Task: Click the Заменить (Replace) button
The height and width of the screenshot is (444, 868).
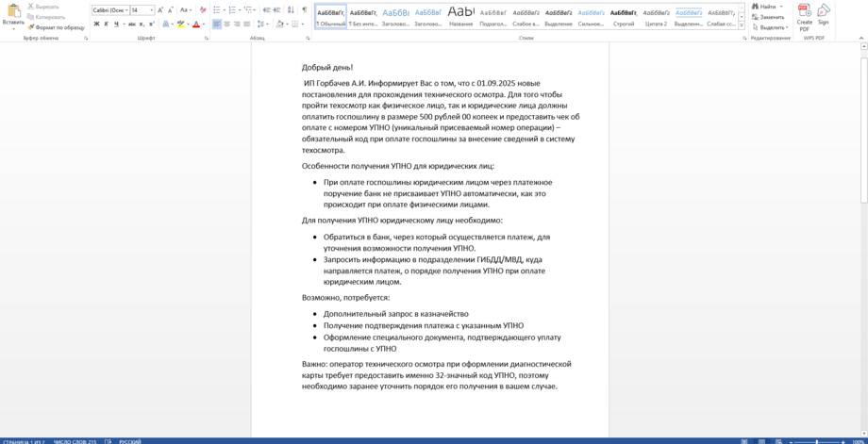Action: 769,17
